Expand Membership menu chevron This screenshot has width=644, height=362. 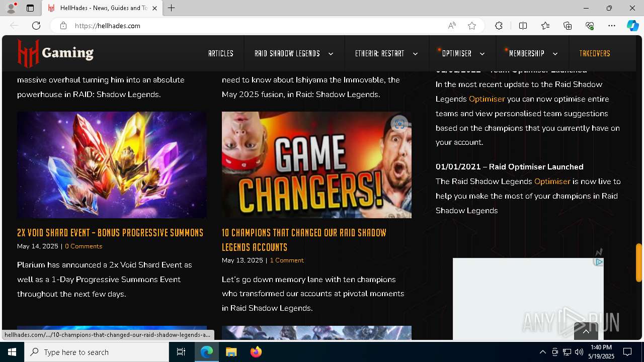coord(555,54)
